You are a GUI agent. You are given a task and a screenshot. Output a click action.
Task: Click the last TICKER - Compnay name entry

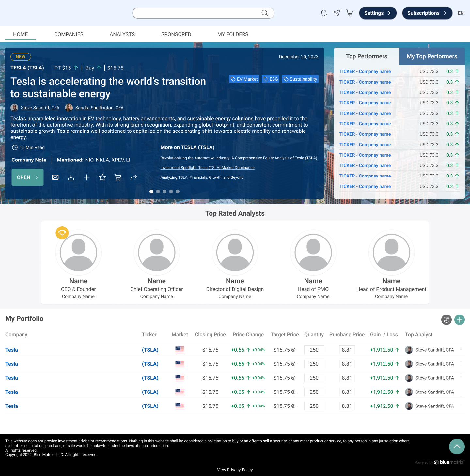[x=365, y=186]
